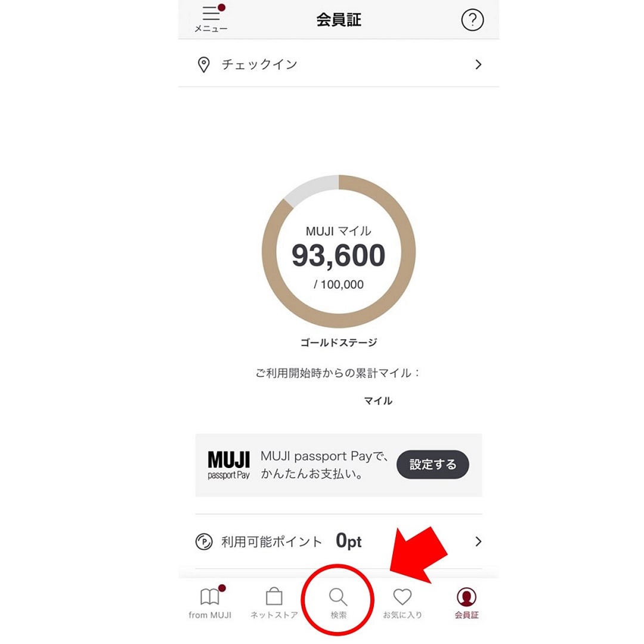This screenshot has width=644, height=644.
Task: Switch to the 検索 tab label
Action: tap(339, 615)
